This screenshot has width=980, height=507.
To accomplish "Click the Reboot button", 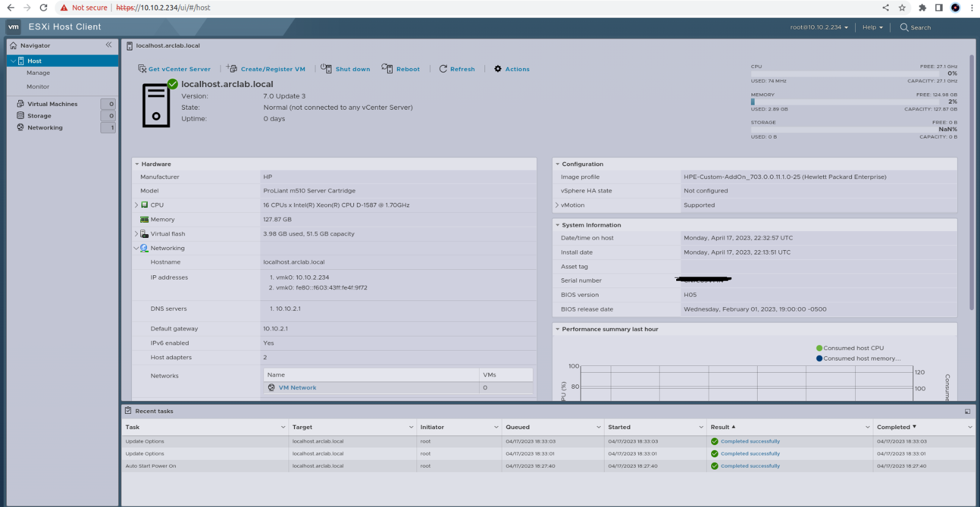I will [x=401, y=69].
